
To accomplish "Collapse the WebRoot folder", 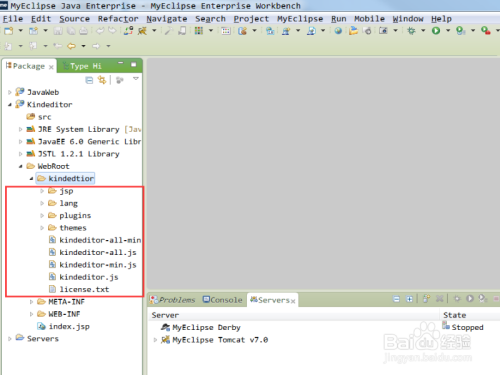I will 20,166.
